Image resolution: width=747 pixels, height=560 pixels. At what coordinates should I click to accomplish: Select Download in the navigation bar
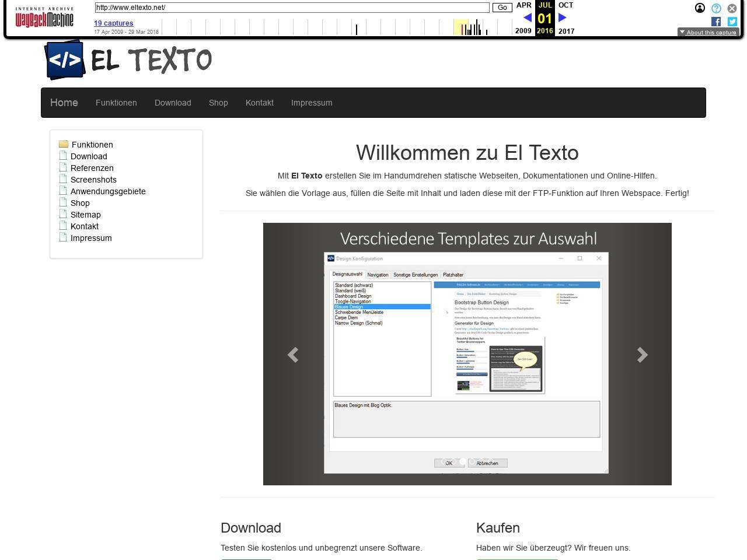pos(173,103)
